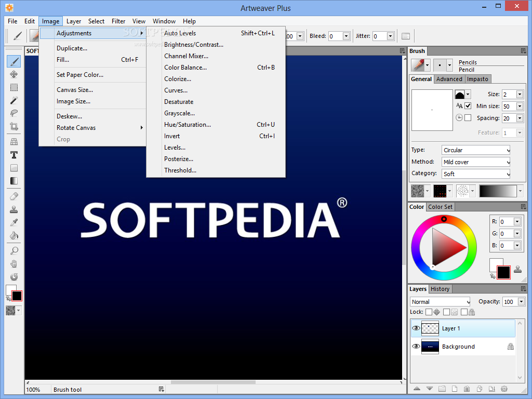Uncheck the Min size checkbox

tap(468, 106)
